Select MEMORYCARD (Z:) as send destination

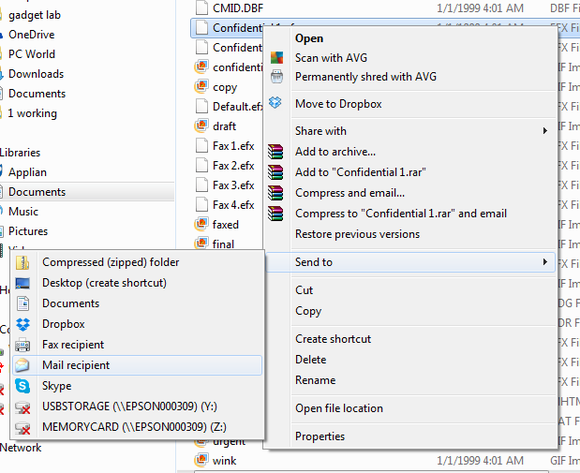pos(134,427)
